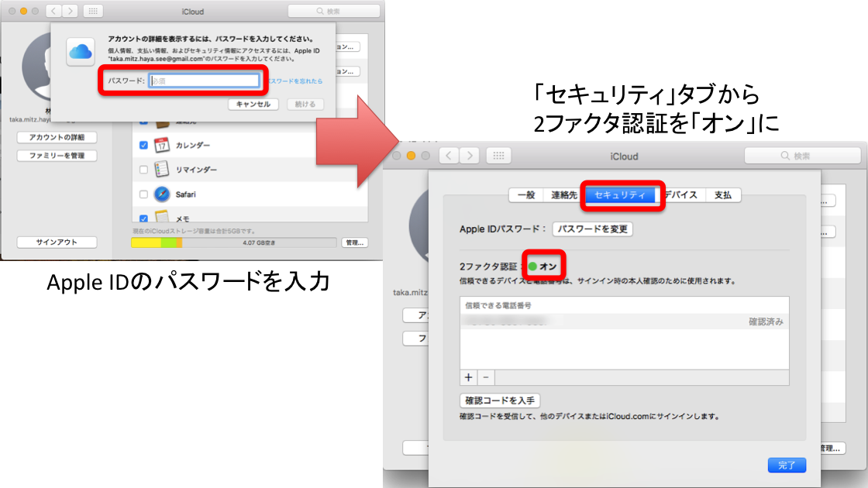Open the 支払 tab
The width and height of the screenshot is (868, 488).
pyautogui.click(x=722, y=195)
